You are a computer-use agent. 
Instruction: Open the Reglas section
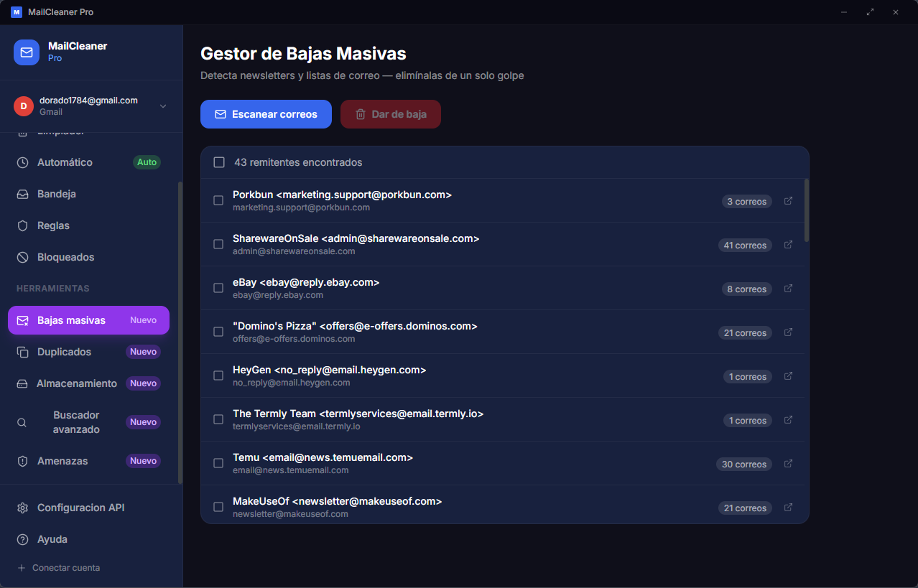[88, 225]
